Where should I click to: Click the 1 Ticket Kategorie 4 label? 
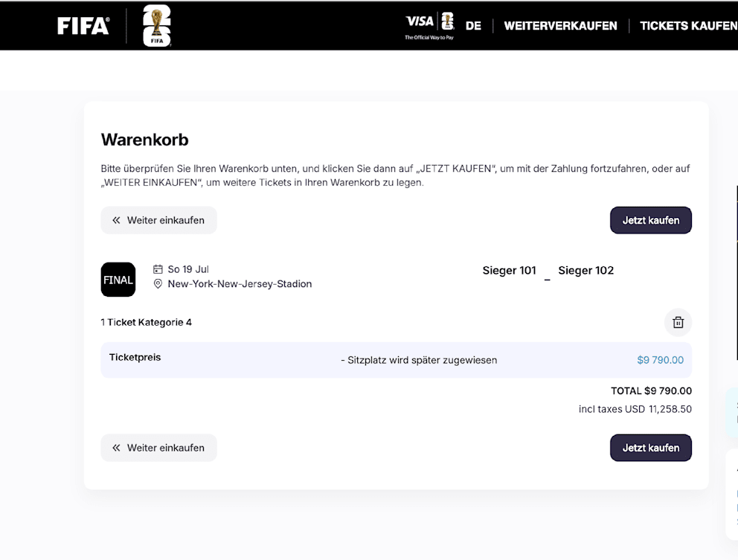coord(147,322)
